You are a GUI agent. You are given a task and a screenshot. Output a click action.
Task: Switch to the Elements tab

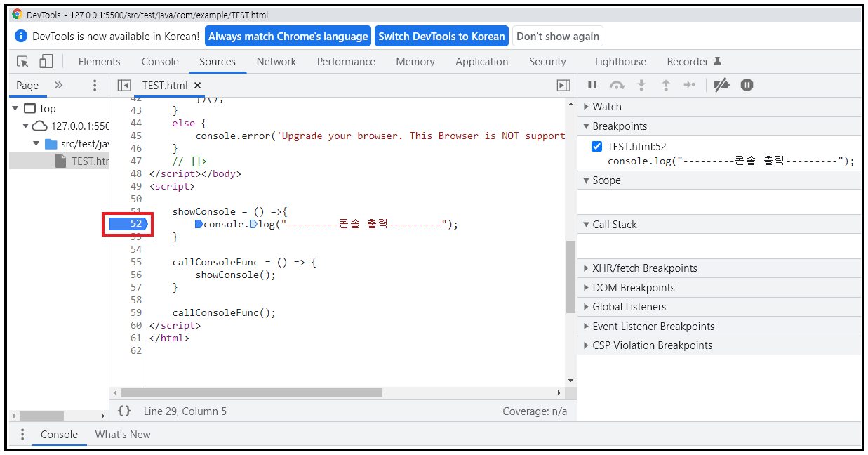[x=100, y=62]
